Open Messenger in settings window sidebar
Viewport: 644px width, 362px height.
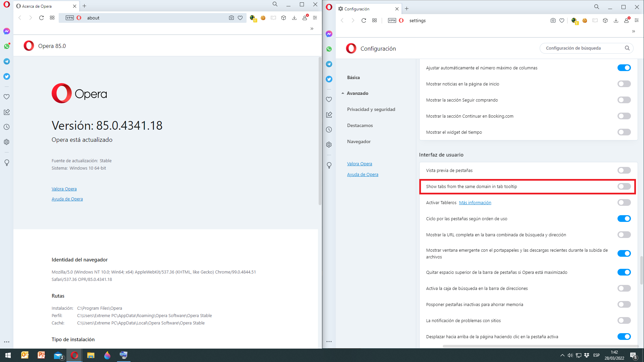pyautogui.click(x=329, y=34)
